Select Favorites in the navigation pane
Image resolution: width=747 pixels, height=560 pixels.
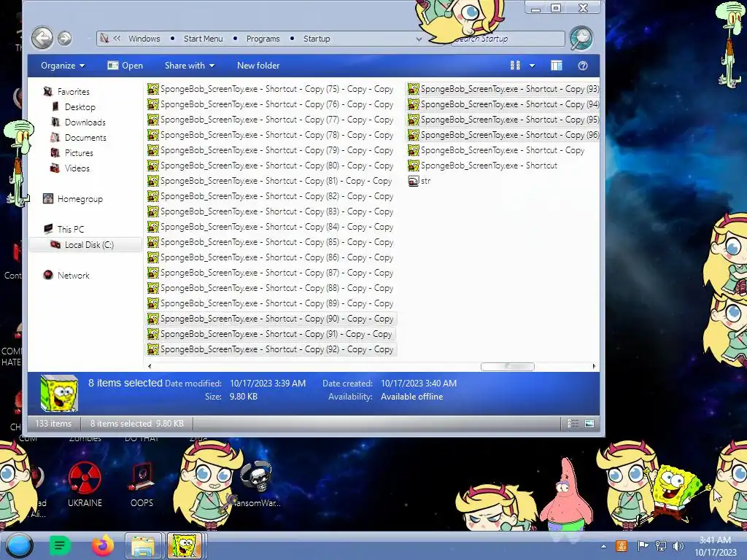coord(66,91)
